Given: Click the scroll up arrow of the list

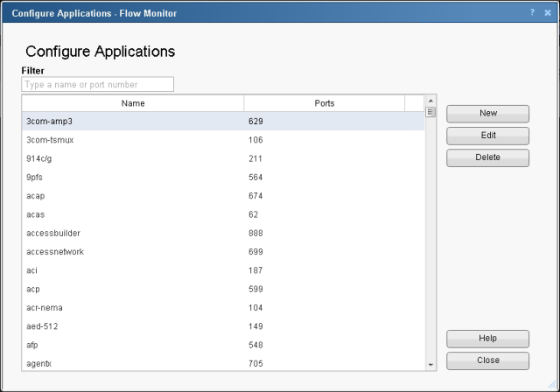Looking at the screenshot, I should [430, 101].
